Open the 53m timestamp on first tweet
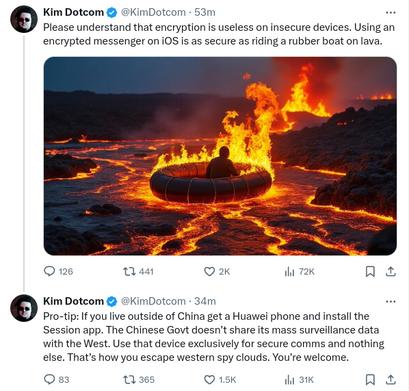Image resolution: width=409 pixels, height=391 pixels. [x=205, y=12]
